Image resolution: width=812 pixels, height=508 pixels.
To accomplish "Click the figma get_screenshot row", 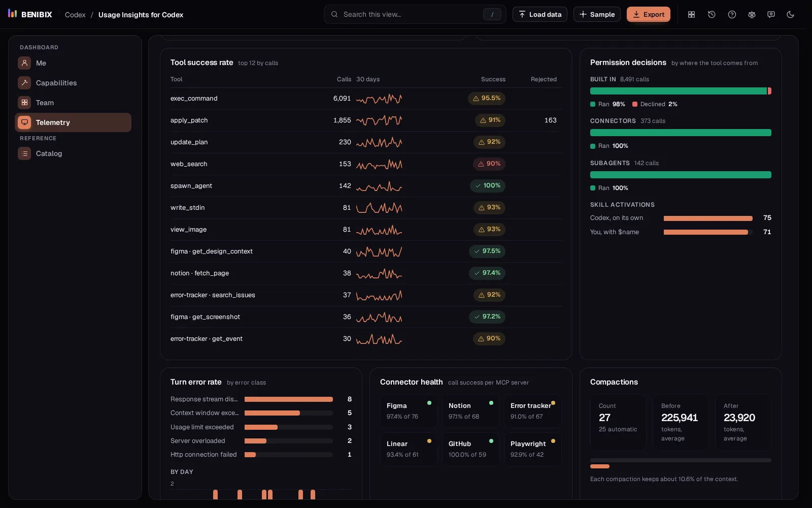I will pos(366,317).
